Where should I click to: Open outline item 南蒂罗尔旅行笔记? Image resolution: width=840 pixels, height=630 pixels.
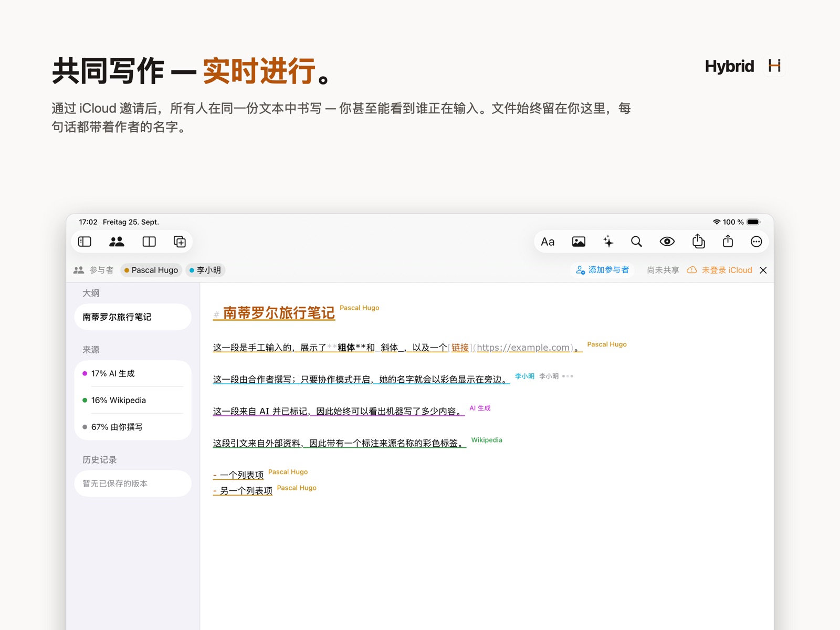click(133, 317)
